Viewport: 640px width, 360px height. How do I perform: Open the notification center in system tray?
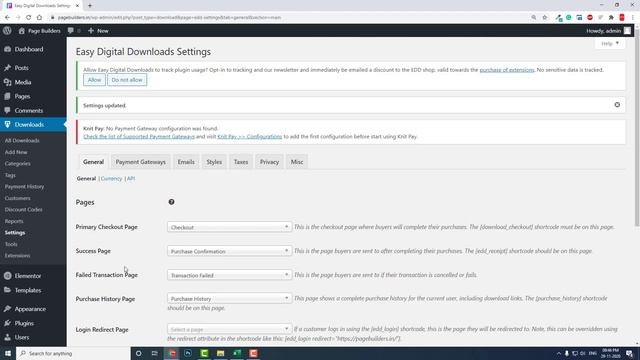630,353
